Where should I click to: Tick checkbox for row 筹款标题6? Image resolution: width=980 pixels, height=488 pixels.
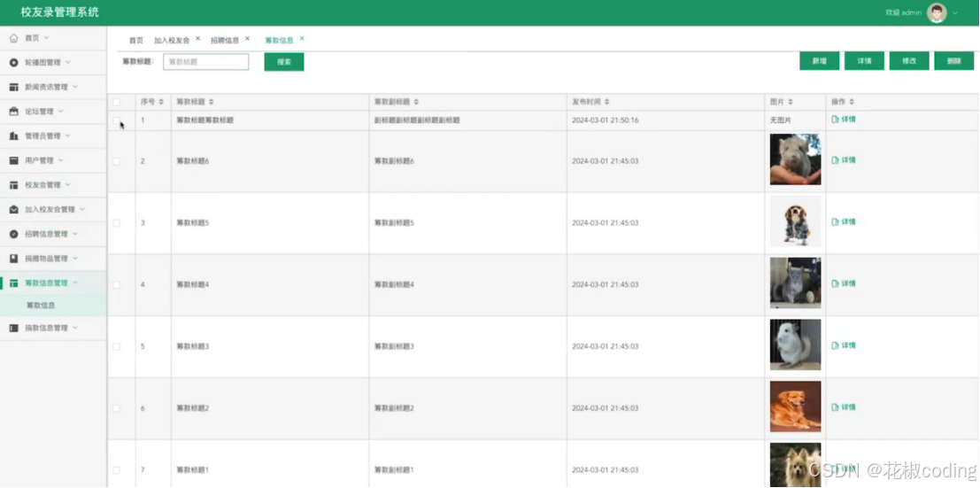pos(116,161)
